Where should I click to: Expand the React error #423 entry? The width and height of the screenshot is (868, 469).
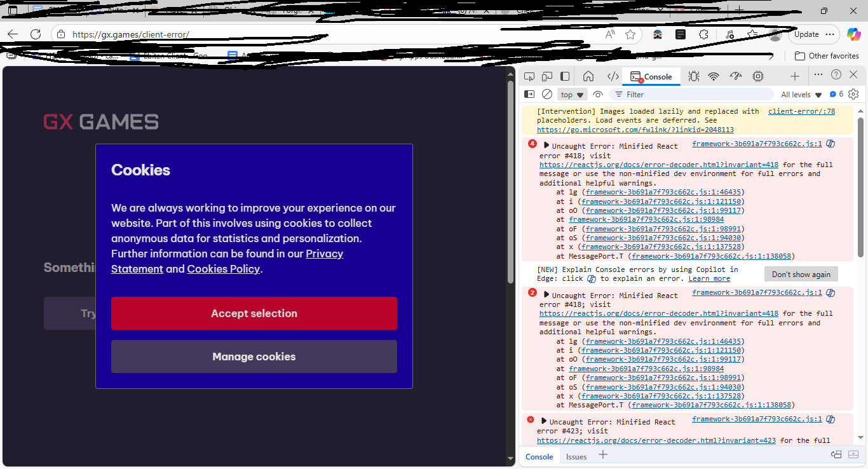[544, 421]
